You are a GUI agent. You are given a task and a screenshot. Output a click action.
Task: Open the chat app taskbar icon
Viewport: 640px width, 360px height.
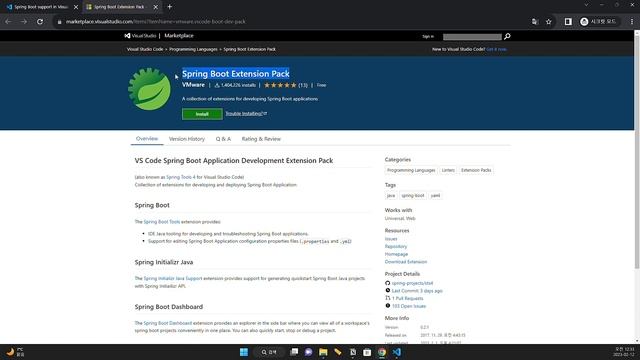(x=309, y=352)
